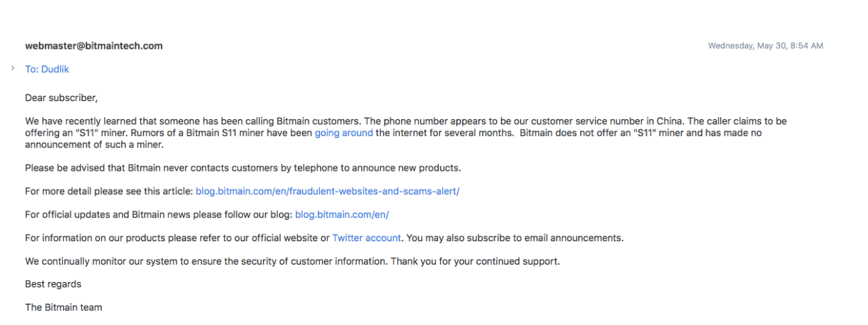Image resolution: width=868 pixels, height=325 pixels.
Task: Click "The Bitmain team" signature
Action: 63,308
